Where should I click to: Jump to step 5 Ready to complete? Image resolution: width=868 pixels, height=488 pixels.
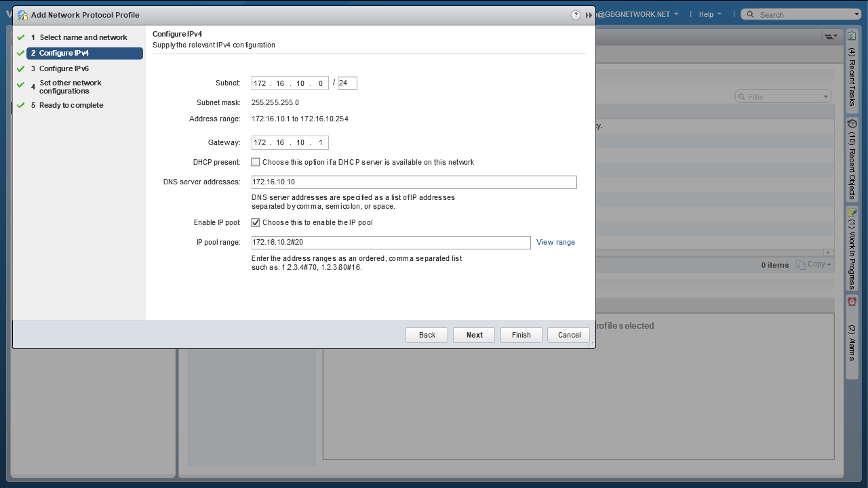(71, 105)
